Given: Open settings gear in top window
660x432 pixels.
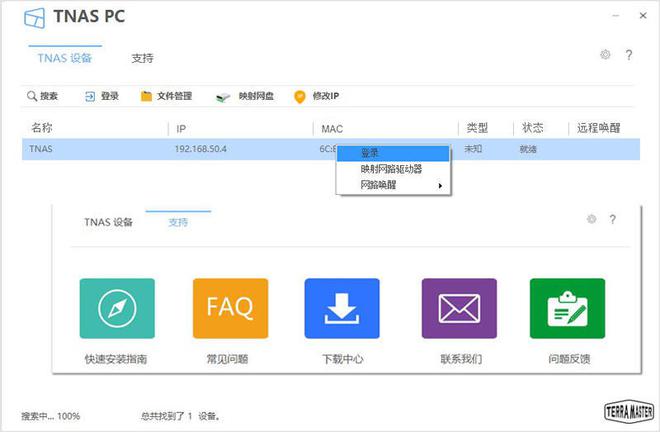Looking at the screenshot, I should [605, 54].
